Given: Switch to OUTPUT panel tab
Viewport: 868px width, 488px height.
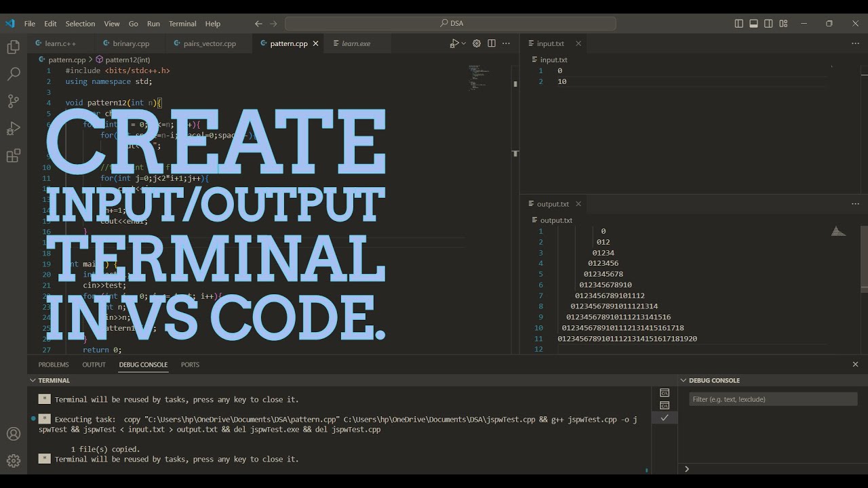Looking at the screenshot, I should (x=94, y=365).
